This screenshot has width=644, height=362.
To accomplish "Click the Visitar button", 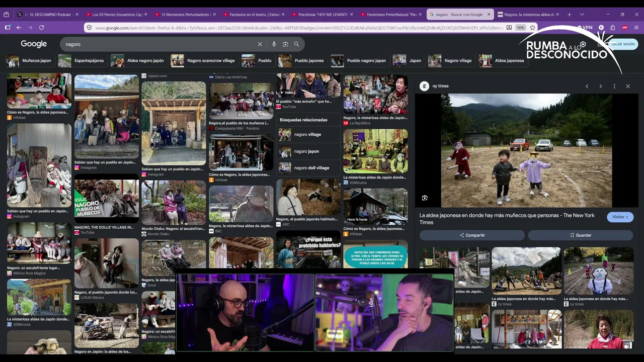I will click(x=620, y=217).
